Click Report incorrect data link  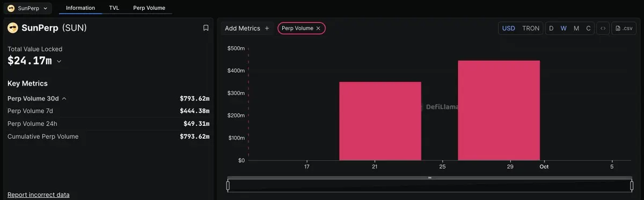39,195
